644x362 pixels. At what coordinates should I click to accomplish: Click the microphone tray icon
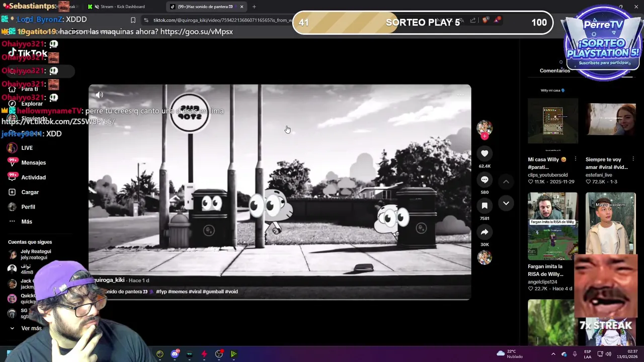click(x=575, y=354)
